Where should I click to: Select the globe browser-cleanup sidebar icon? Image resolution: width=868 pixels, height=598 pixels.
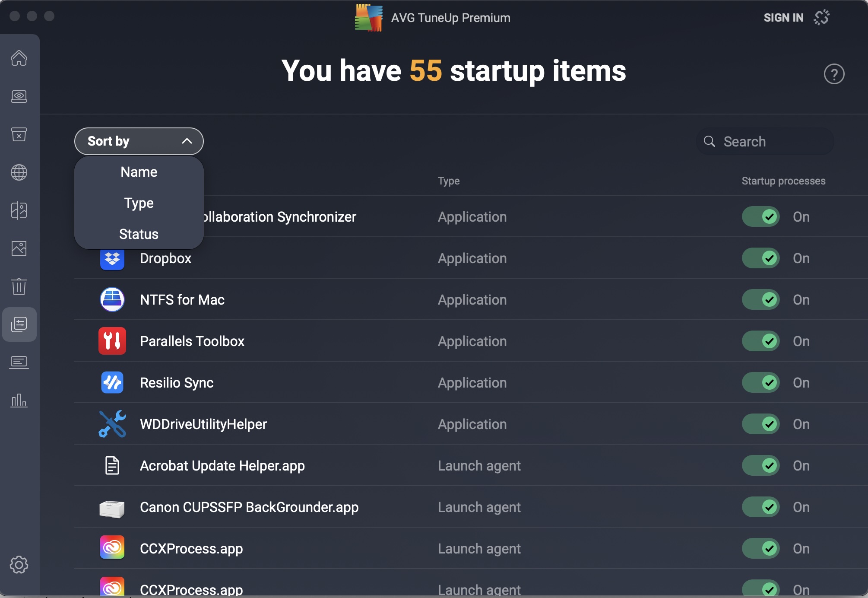[19, 172]
